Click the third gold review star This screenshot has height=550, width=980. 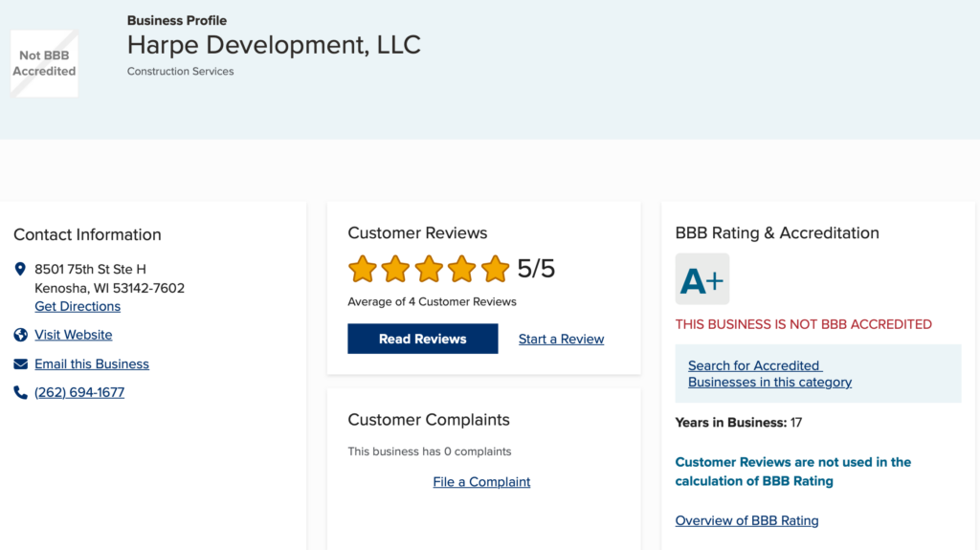(429, 269)
